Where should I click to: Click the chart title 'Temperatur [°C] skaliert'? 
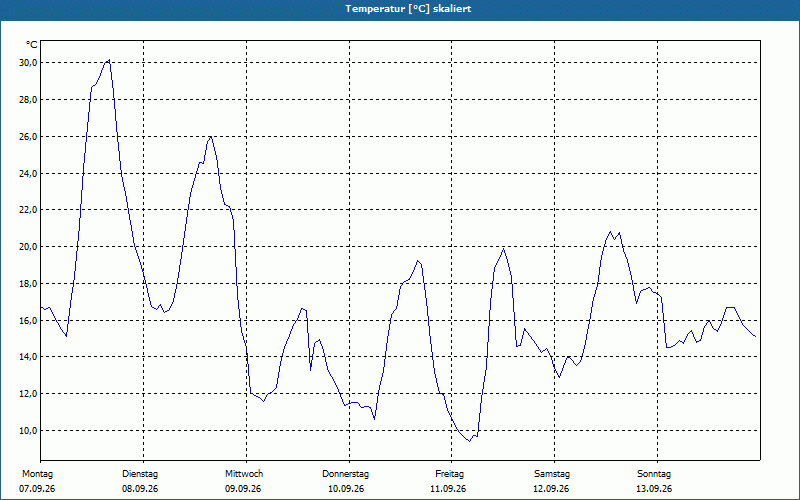pyautogui.click(x=408, y=9)
